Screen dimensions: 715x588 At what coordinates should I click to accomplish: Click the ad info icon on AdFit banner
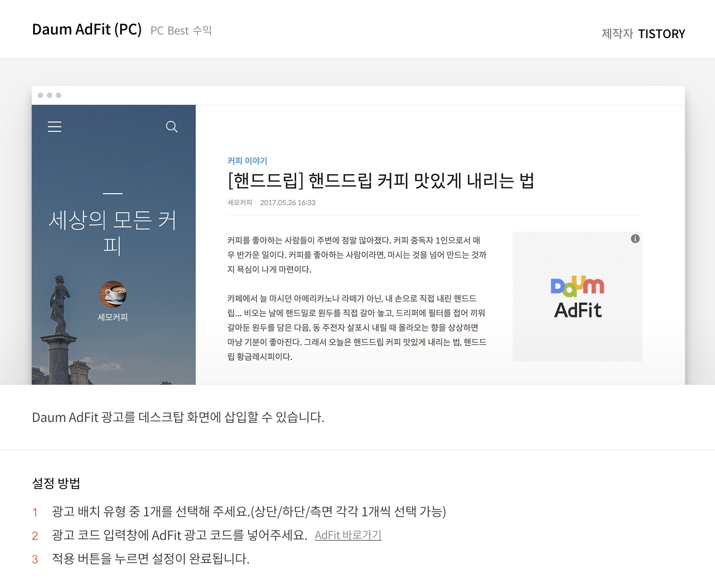(x=635, y=239)
